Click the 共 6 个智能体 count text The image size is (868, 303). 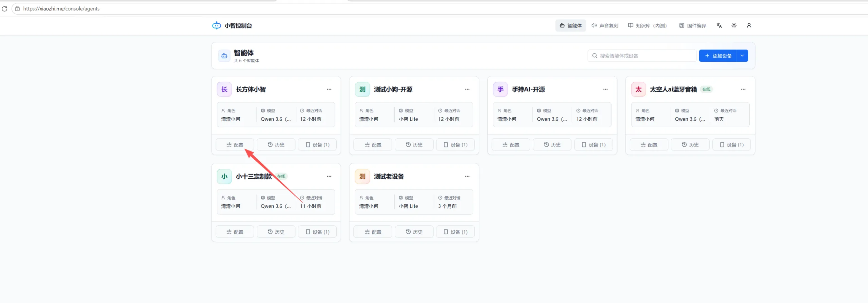tap(246, 61)
